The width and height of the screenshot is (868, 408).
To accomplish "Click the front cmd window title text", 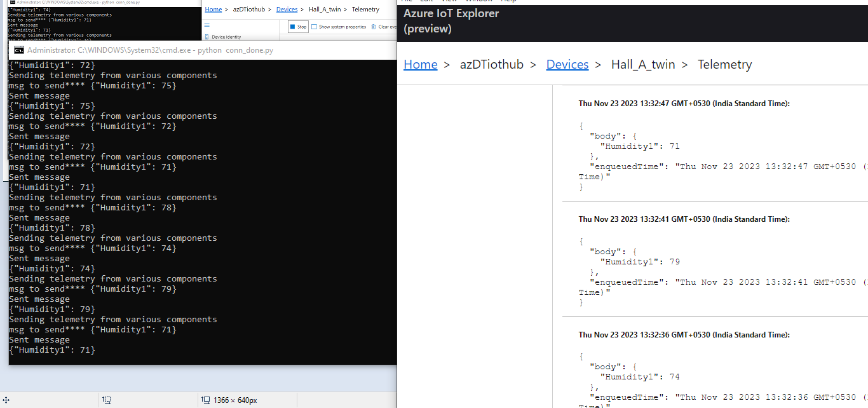I will pos(150,50).
